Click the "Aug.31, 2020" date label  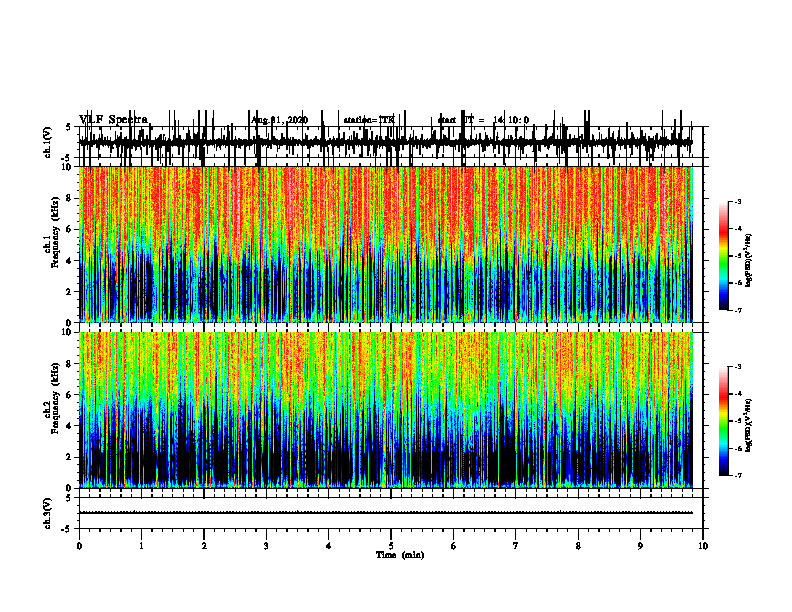pyautogui.click(x=279, y=120)
